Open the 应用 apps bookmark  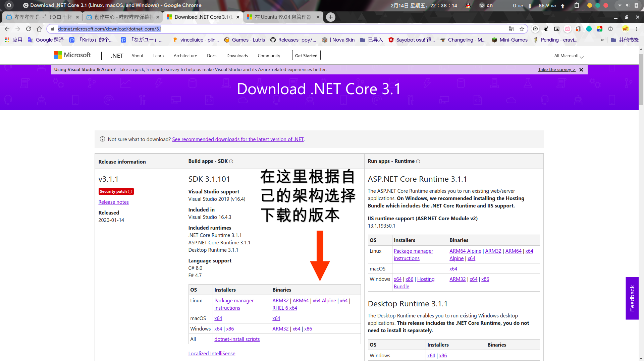(x=13, y=40)
